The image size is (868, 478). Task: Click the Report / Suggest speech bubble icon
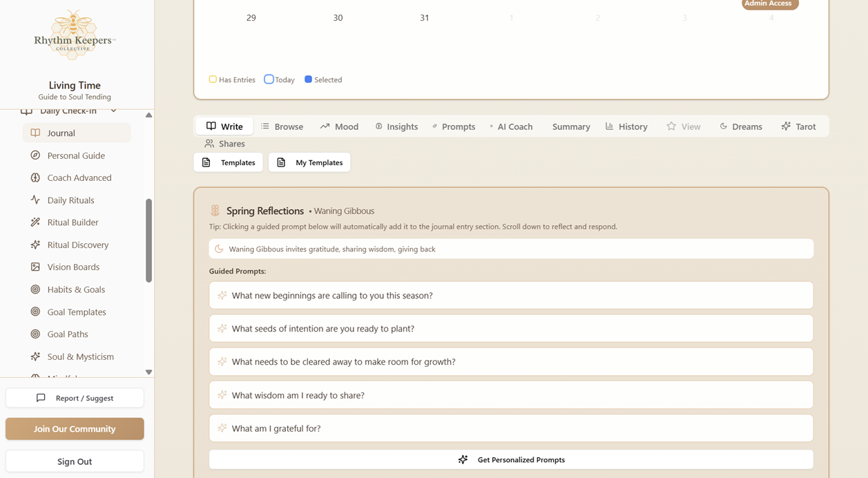point(41,398)
